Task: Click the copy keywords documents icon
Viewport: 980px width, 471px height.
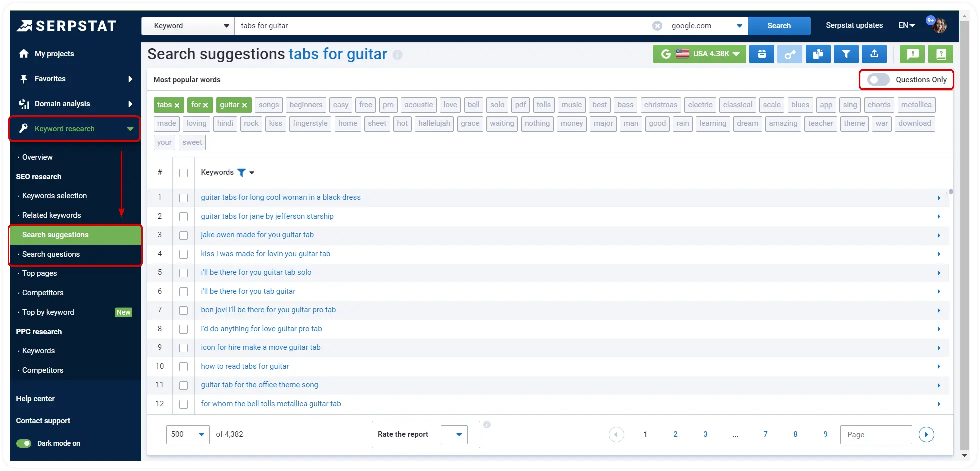Action: [818, 54]
